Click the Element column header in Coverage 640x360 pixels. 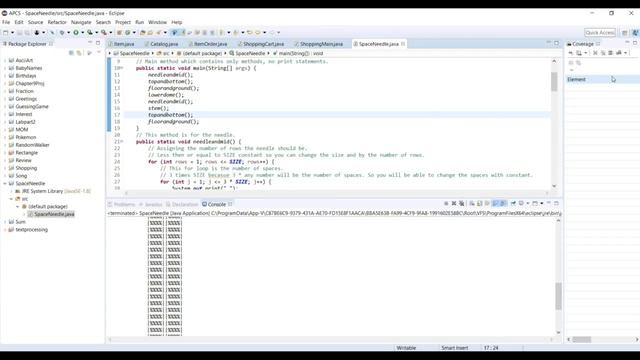pos(602,80)
